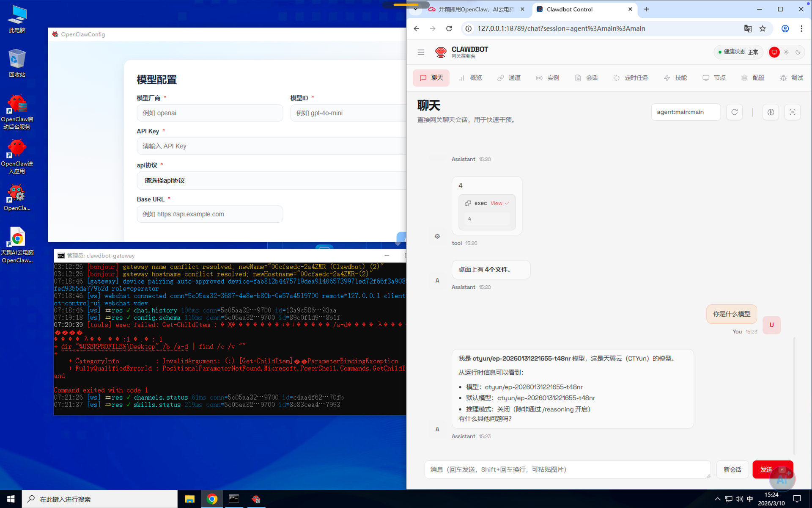The image size is (812, 508).
Task: Select the OpenClaw进入应用 desktop shortcut
Action: (17, 157)
